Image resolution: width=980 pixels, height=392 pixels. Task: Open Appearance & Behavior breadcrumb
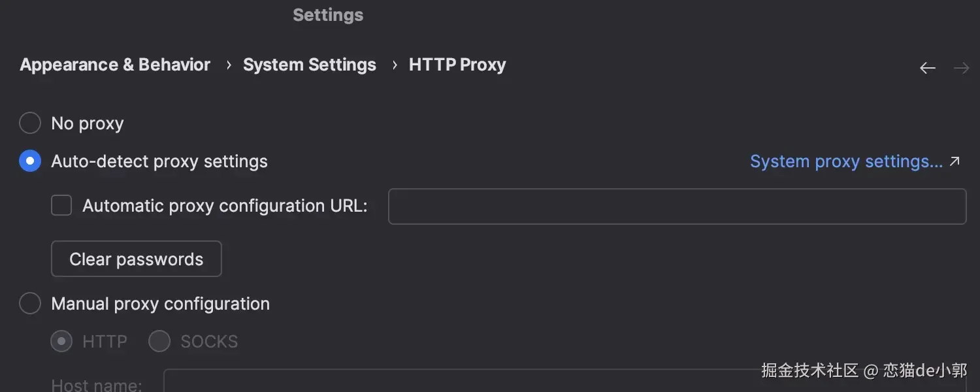[115, 65]
